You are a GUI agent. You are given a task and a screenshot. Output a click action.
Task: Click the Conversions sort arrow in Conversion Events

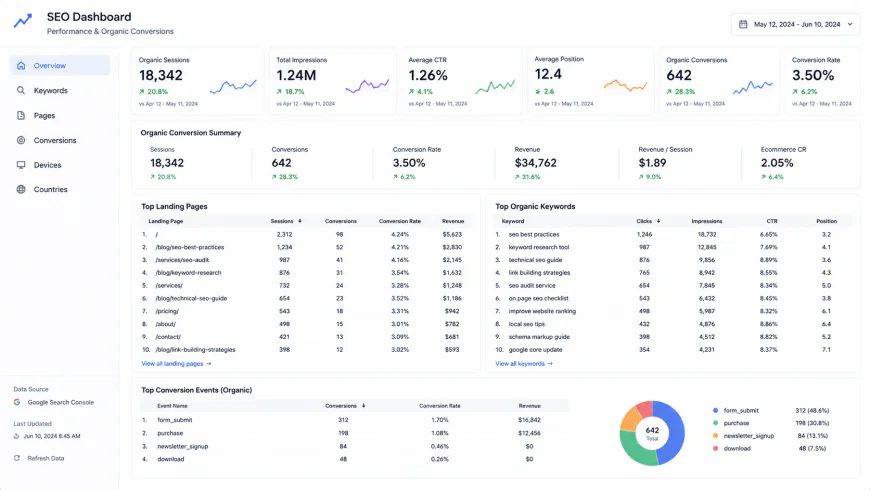click(x=363, y=406)
